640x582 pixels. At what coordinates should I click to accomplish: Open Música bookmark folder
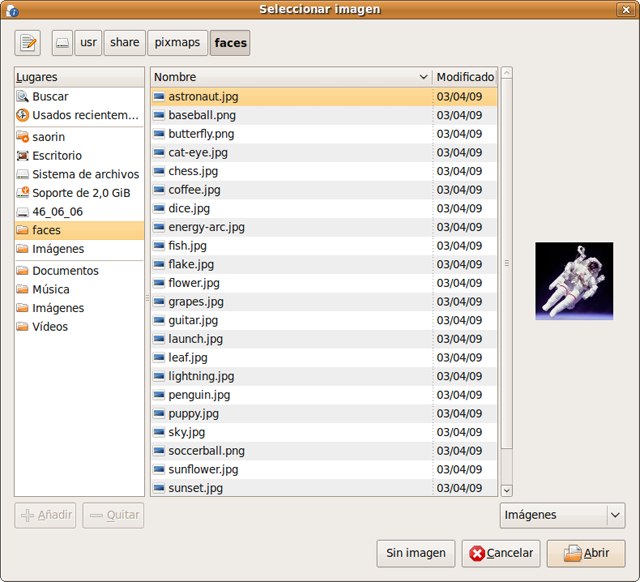point(50,289)
